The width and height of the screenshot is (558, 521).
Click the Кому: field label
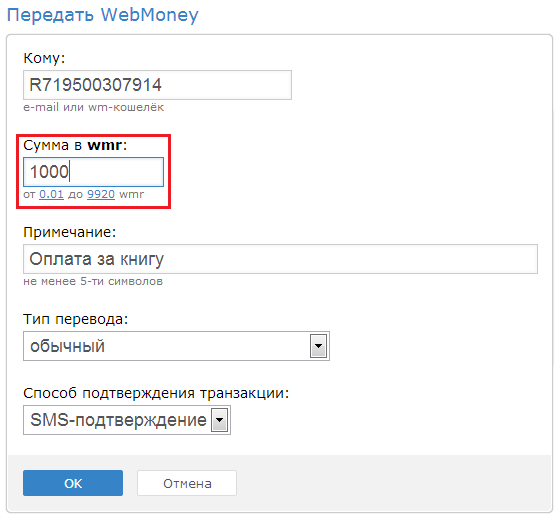[x=44, y=58]
